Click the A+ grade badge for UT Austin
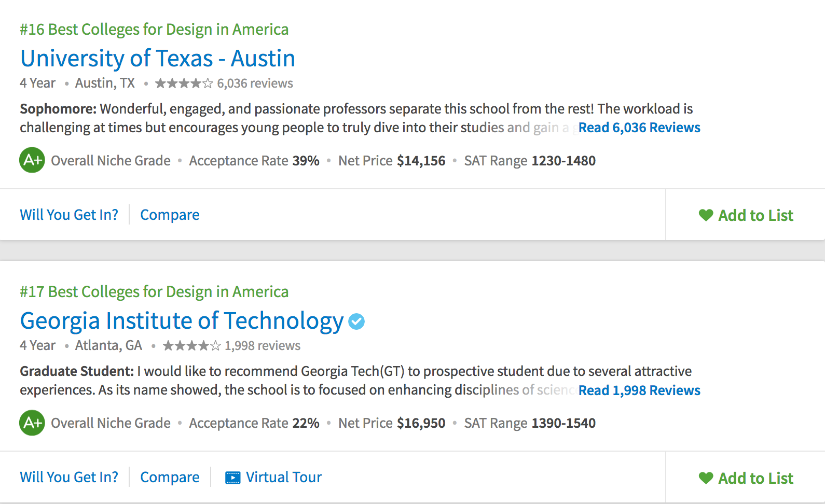The width and height of the screenshot is (825, 504). (x=32, y=160)
